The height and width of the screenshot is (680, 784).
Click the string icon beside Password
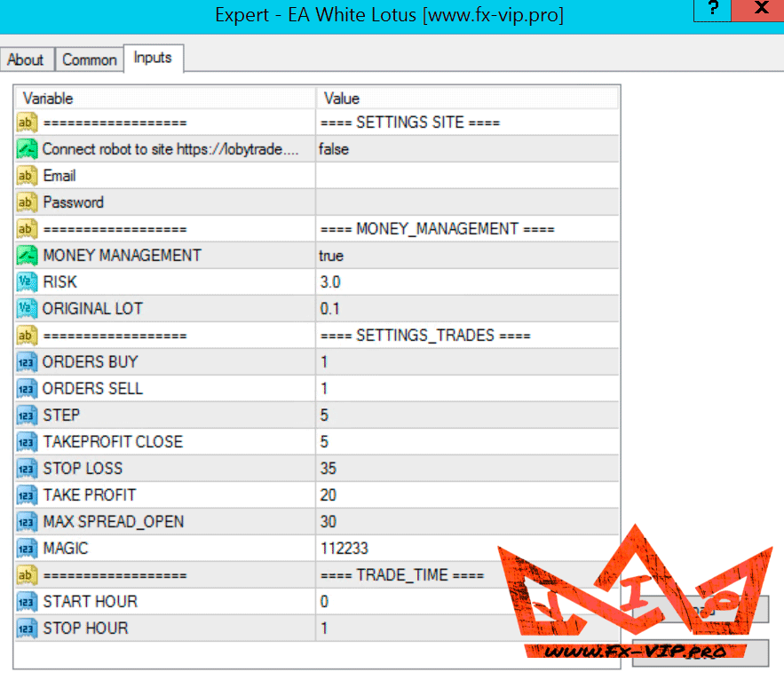pos(28,202)
